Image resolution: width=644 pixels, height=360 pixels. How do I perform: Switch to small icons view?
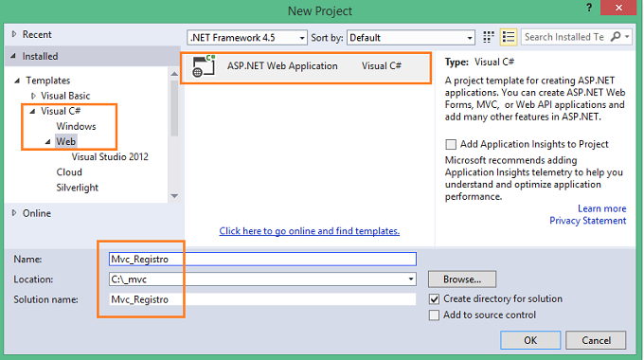(488, 37)
